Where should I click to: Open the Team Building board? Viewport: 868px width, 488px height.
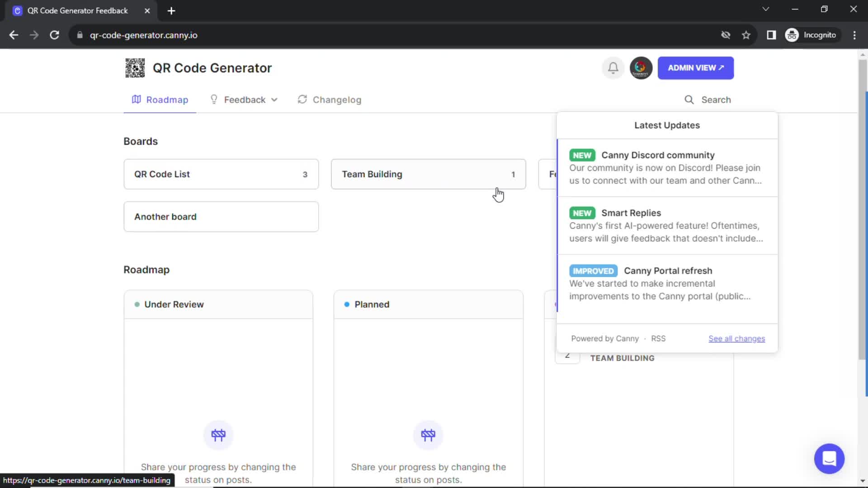428,174
